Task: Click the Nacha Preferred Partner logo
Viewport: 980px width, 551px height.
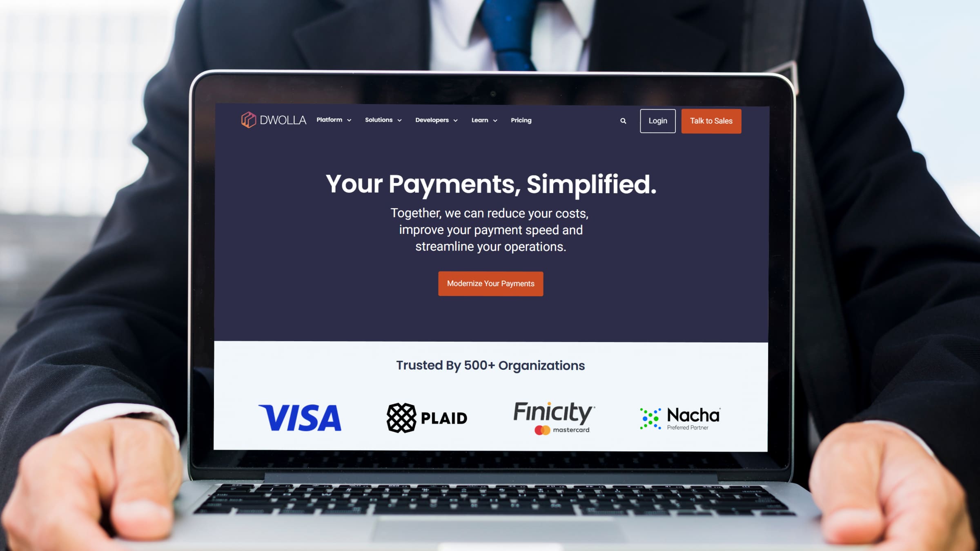Action: (x=680, y=417)
